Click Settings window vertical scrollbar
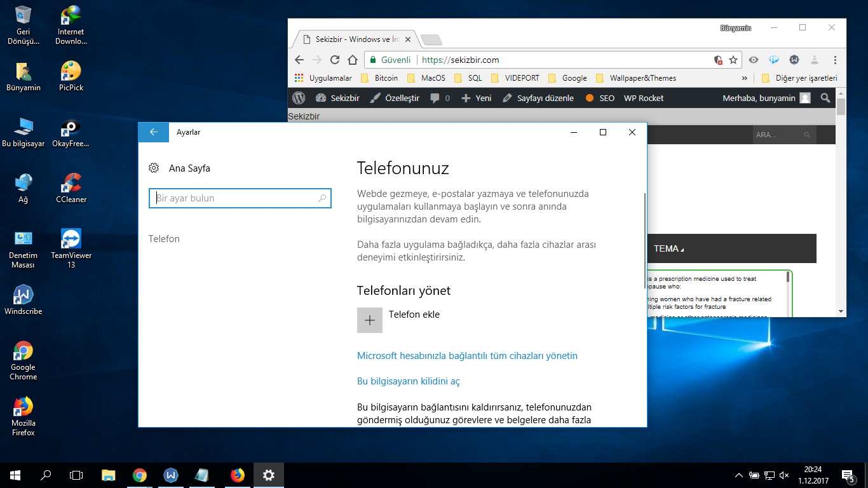 point(644,241)
